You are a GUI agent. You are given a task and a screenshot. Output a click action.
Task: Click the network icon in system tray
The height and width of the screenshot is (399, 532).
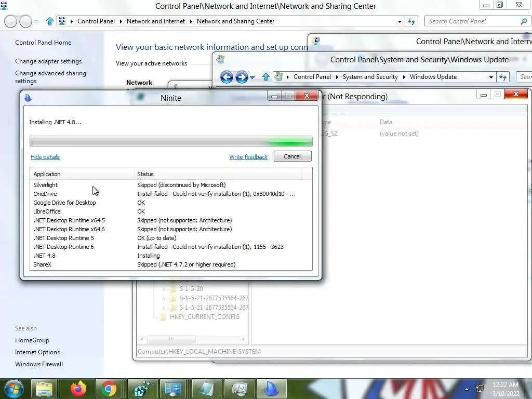coord(480,389)
